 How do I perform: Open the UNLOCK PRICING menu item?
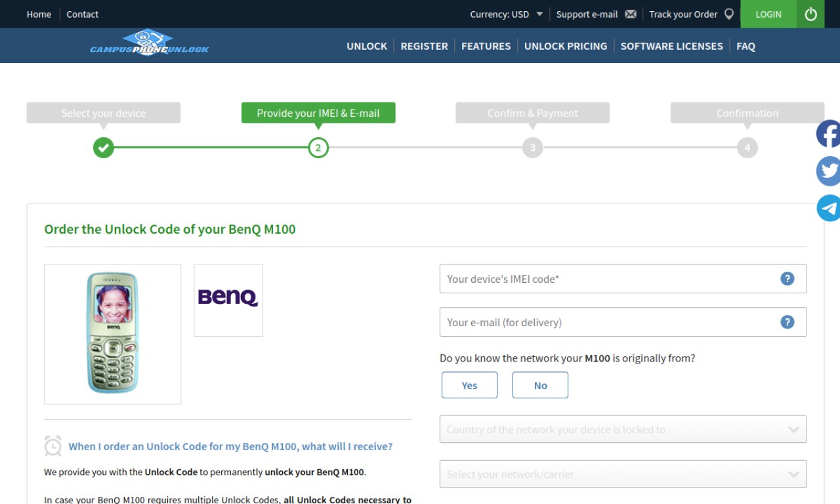pyautogui.click(x=566, y=46)
